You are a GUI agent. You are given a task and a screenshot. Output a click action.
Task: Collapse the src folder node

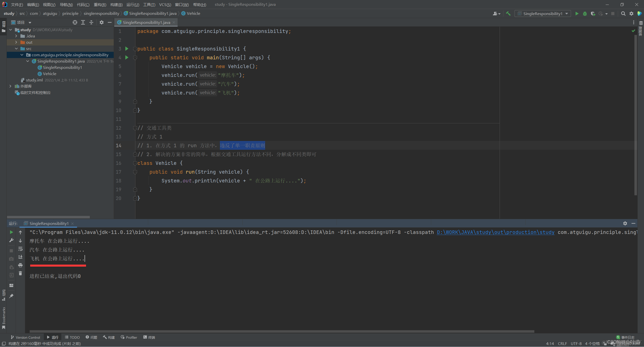coord(16,48)
